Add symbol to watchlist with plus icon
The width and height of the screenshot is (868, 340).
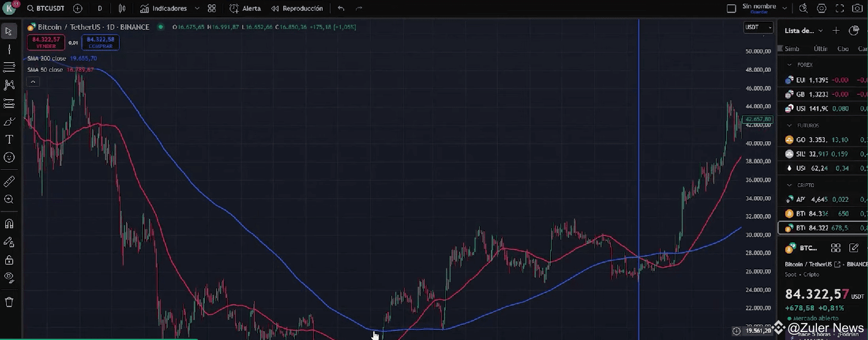[836, 31]
